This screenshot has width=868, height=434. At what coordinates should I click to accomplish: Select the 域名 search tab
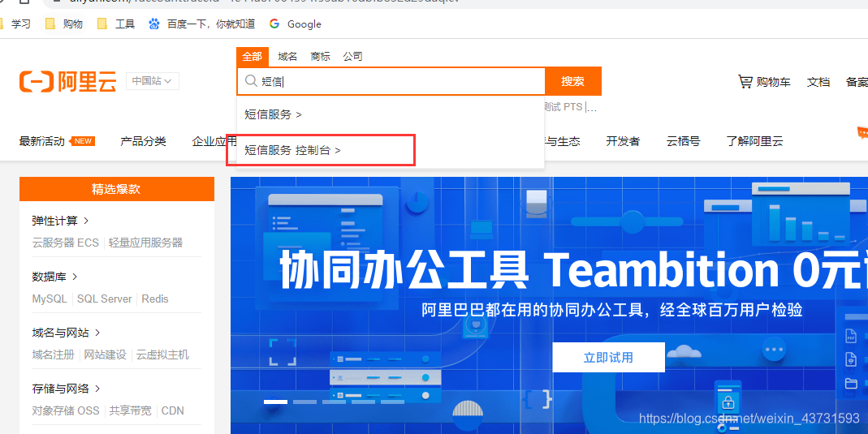[x=288, y=57]
